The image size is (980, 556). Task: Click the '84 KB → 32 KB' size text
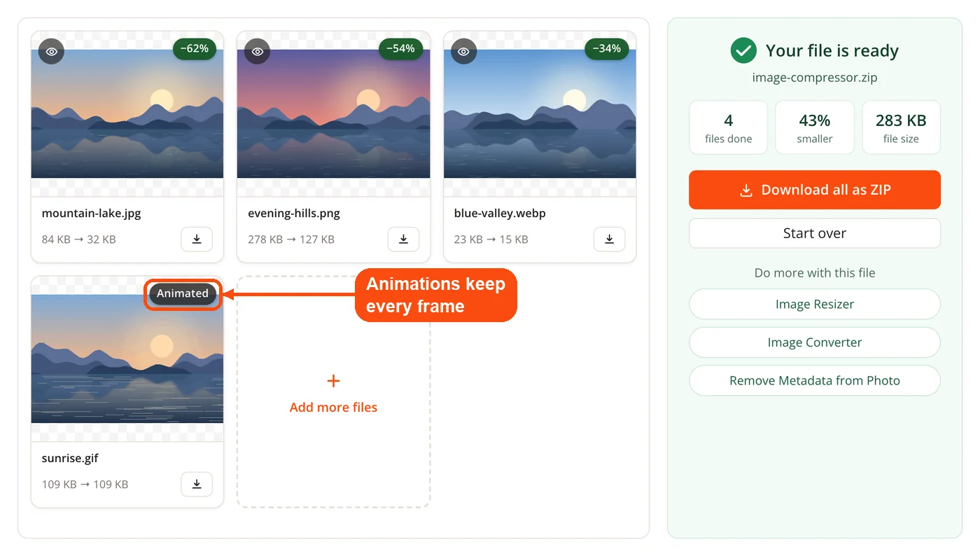click(x=79, y=239)
